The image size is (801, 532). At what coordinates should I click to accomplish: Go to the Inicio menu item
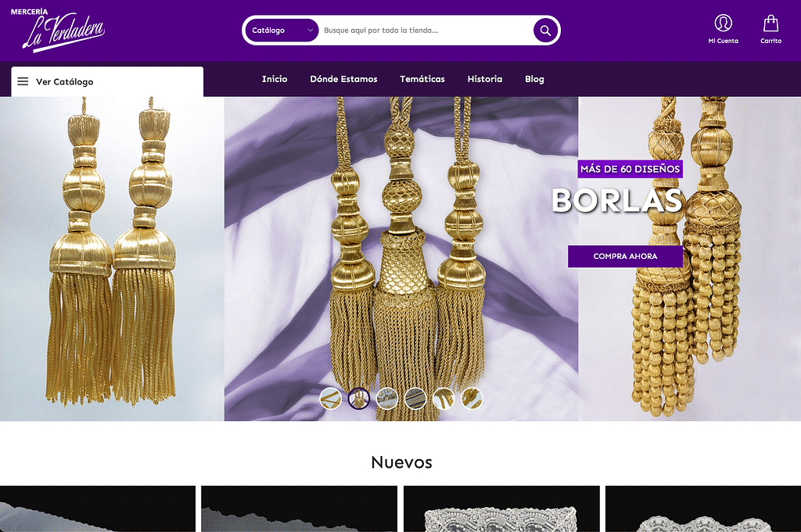coord(275,79)
